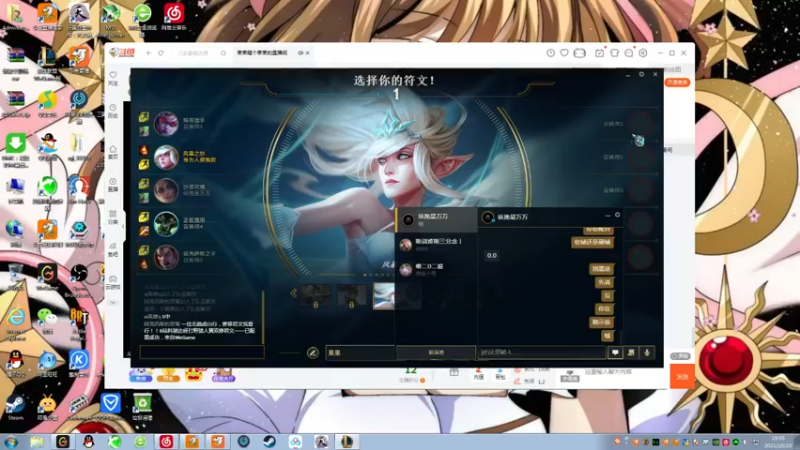Select second friend in chat list
The image size is (800, 450).
point(437,244)
